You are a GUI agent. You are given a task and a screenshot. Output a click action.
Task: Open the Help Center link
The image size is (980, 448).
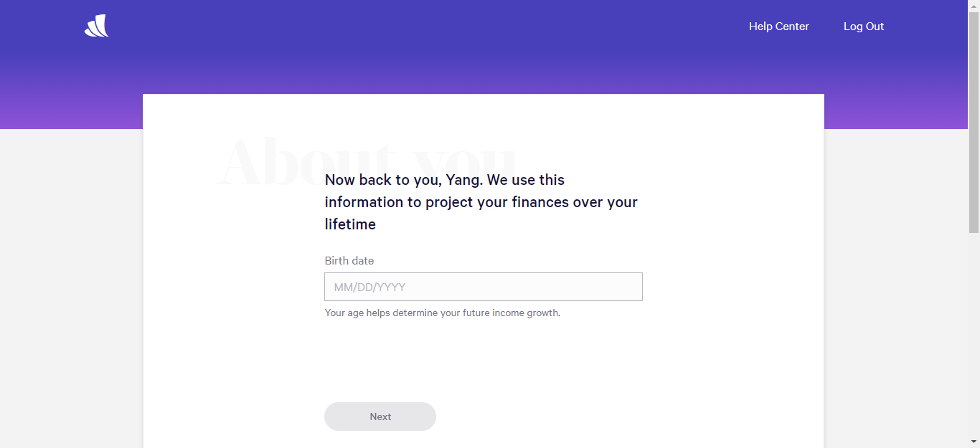(778, 27)
